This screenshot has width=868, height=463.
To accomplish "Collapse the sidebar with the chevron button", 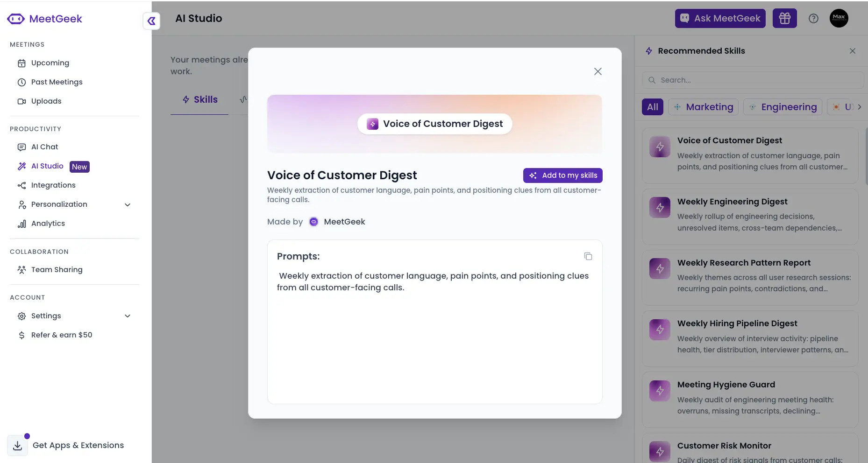I will (151, 21).
